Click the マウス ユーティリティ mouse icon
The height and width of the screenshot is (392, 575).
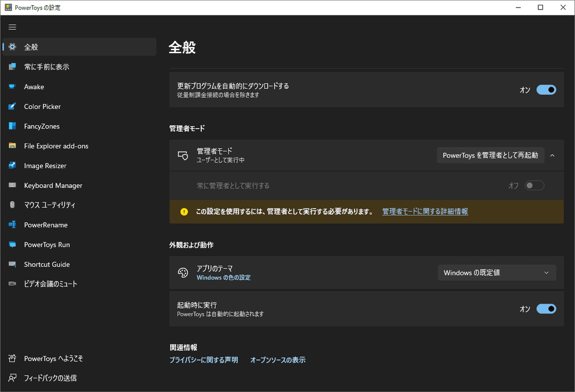pyautogui.click(x=12, y=205)
